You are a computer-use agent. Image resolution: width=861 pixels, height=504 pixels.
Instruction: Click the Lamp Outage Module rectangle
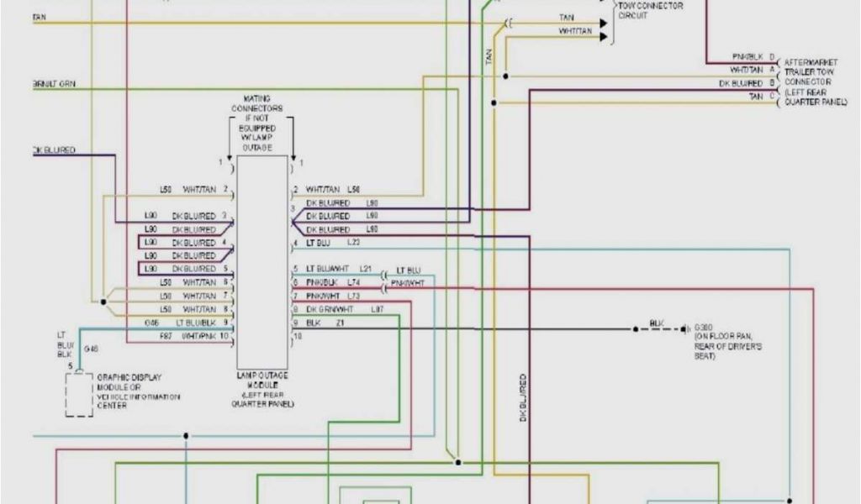pos(262,260)
